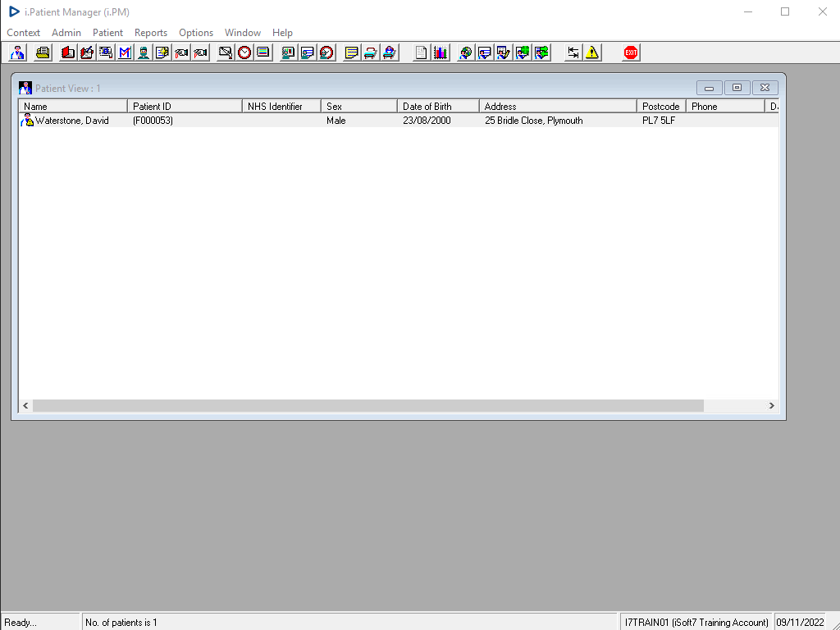This screenshot has height=630, width=840.
Task: Click the person with green arrows icon
Action: coord(541,52)
